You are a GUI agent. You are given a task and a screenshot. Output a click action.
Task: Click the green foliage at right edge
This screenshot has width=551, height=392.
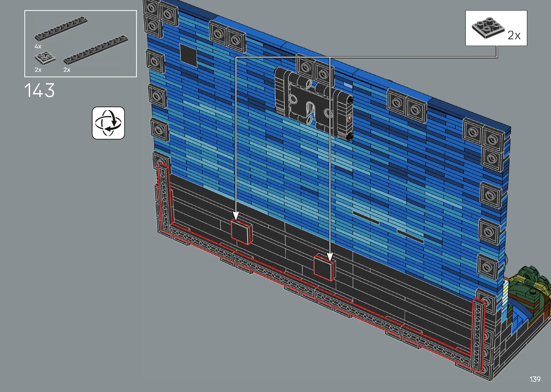[529, 291]
